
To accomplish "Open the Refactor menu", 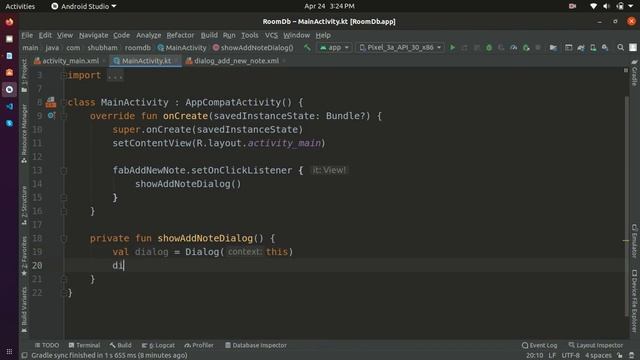I will [180, 35].
